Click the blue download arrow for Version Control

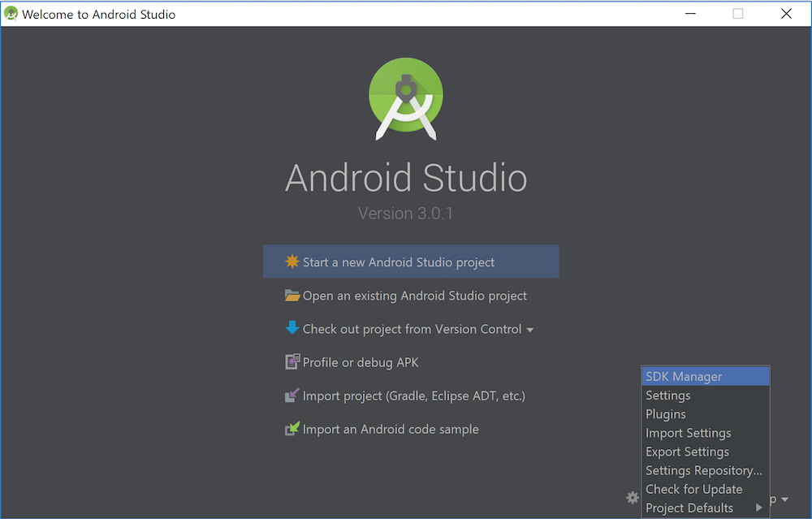coord(293,329)
